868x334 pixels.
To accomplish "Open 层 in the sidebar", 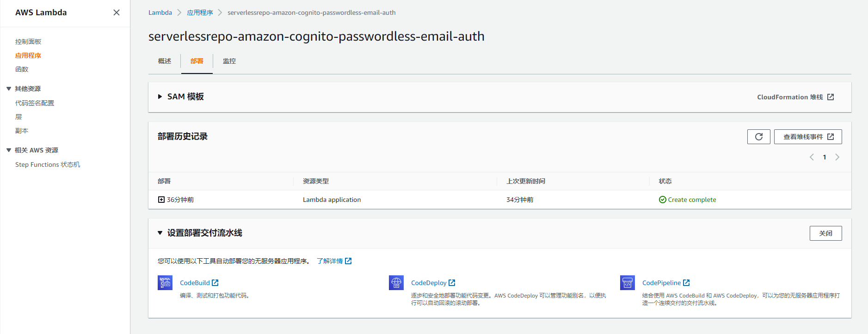I will (x=18, y=117).
